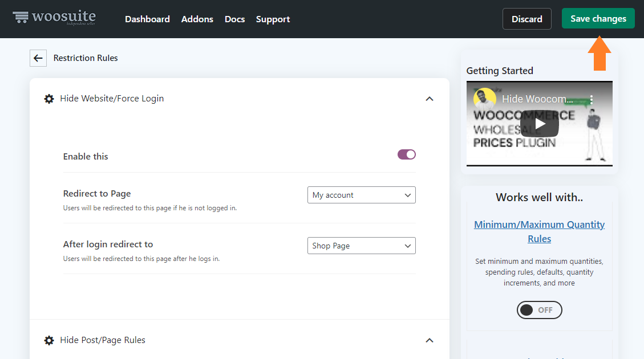Click the Restriction Rules heading text
Viewport: 644px width, 359px height.
(x=86, y=58)
